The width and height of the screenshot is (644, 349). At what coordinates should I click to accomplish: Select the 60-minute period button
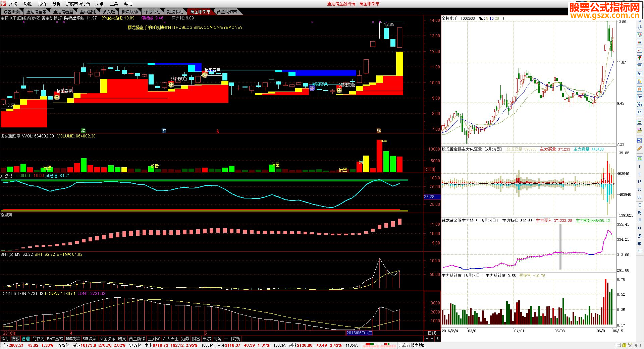(639, 197)
